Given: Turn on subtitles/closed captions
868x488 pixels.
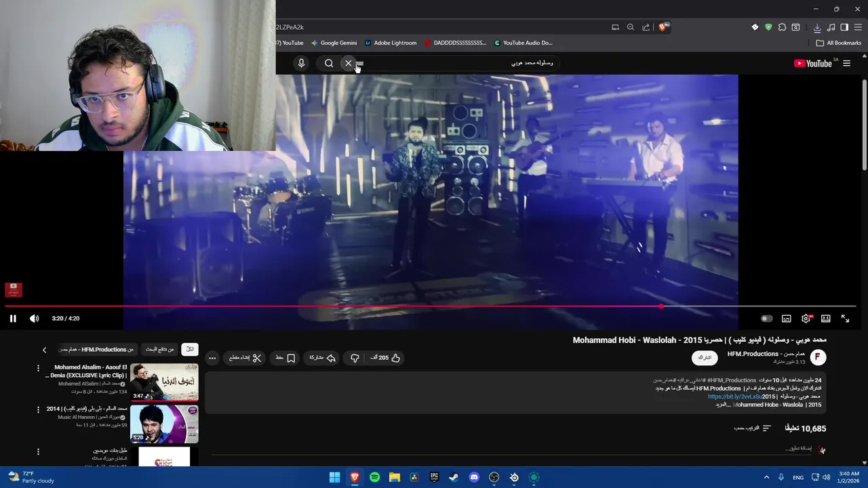Looking at the screenshot, I should 786,319.
